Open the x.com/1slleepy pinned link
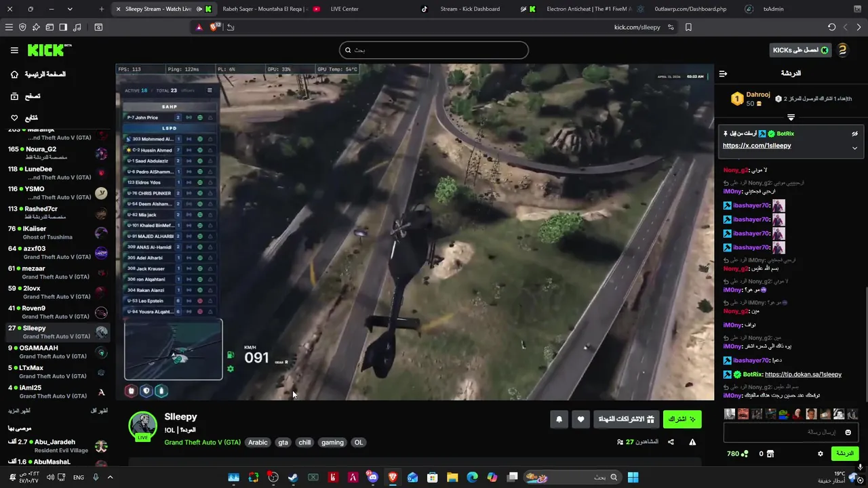The height and width of the screenshot is (488, 868). click(757, 146)
